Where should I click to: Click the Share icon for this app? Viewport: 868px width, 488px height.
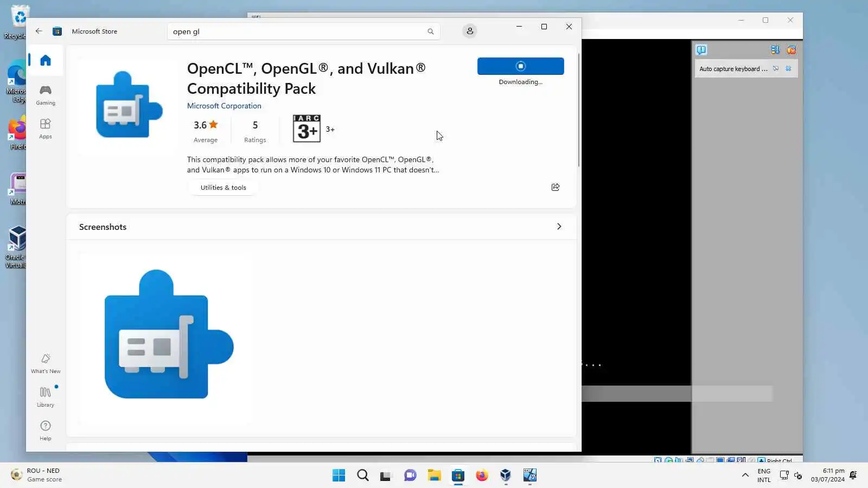tap(556, 187)
